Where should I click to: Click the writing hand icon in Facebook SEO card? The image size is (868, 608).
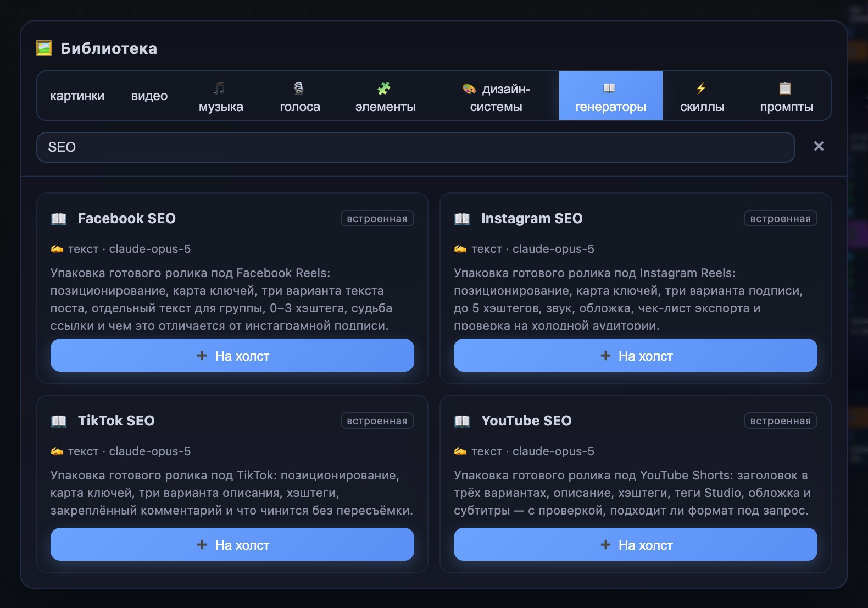point(57,249)
